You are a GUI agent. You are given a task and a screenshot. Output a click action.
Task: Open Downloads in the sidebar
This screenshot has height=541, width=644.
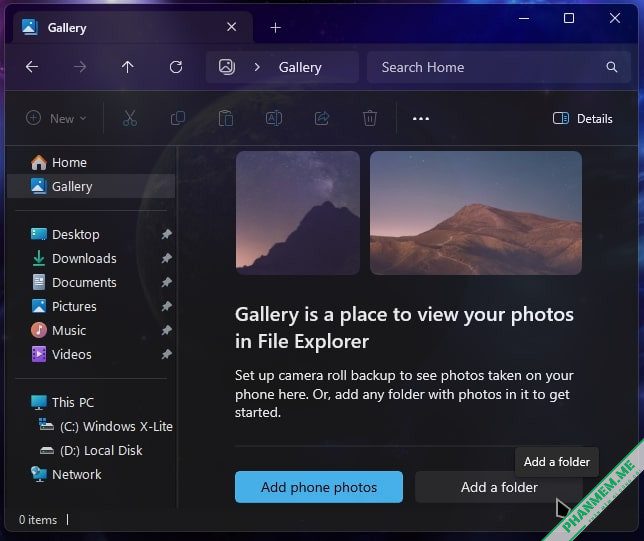[x=91, y=258]
